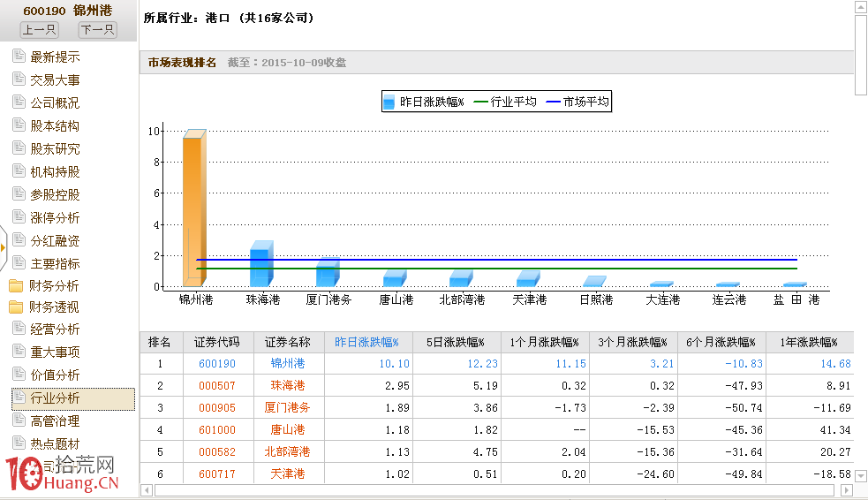Click the value -47.93 in 珠海港 row
Screen dimensions: 868x500
pyautogui.click(x=744, y=386)
